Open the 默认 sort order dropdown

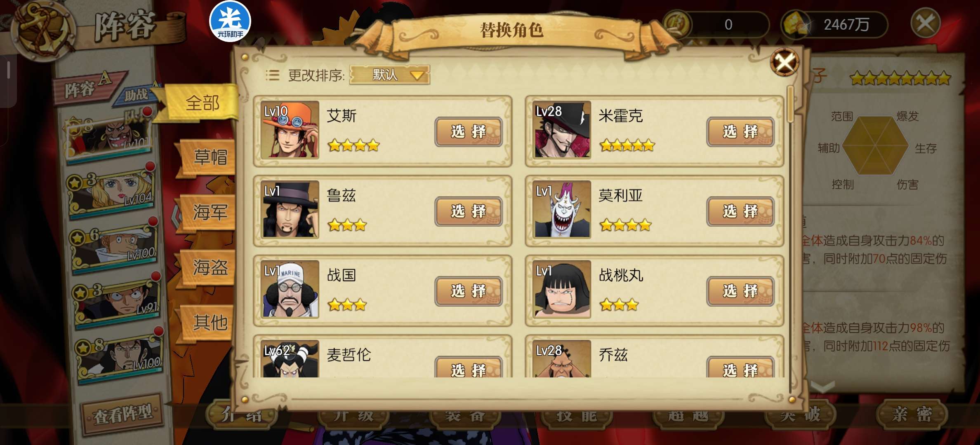(389, 75)
